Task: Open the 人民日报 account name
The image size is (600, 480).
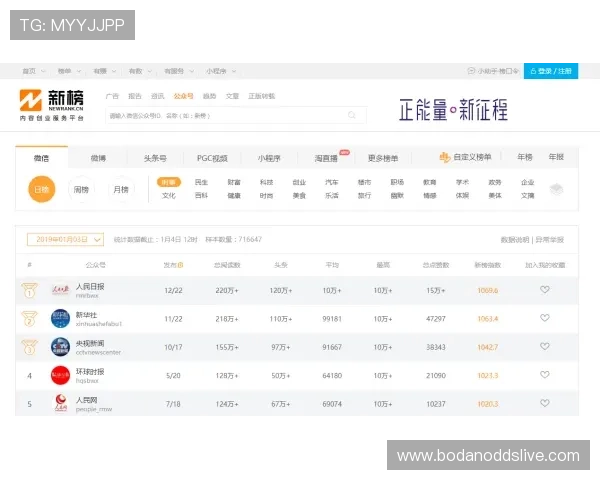Action: (x=90, y=286)
